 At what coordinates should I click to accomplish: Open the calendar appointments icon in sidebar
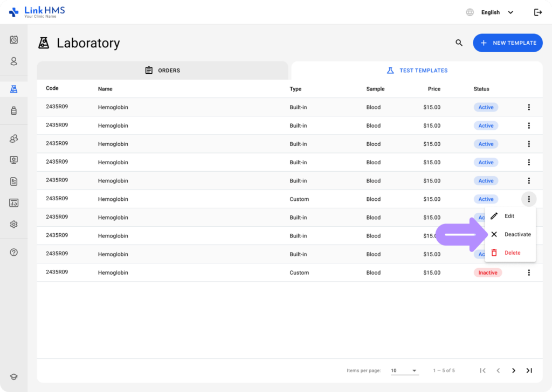pyautogui.click(x=13, y=40)
